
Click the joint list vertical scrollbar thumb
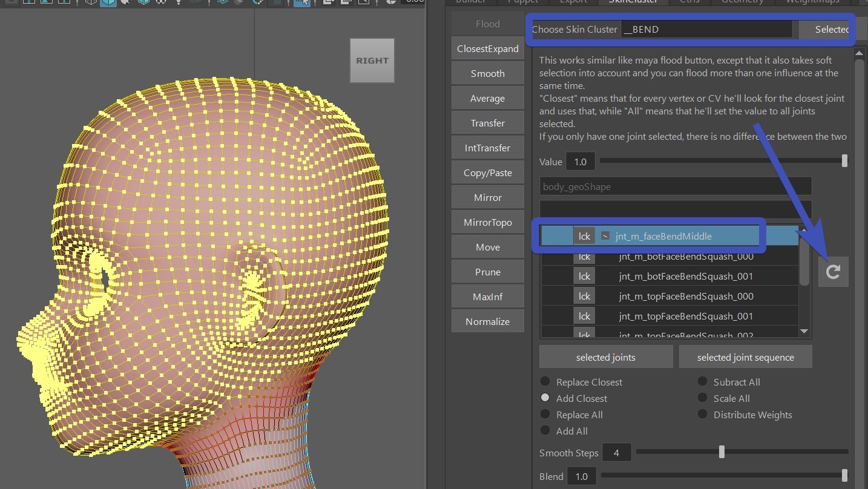[x=804, y=260]
